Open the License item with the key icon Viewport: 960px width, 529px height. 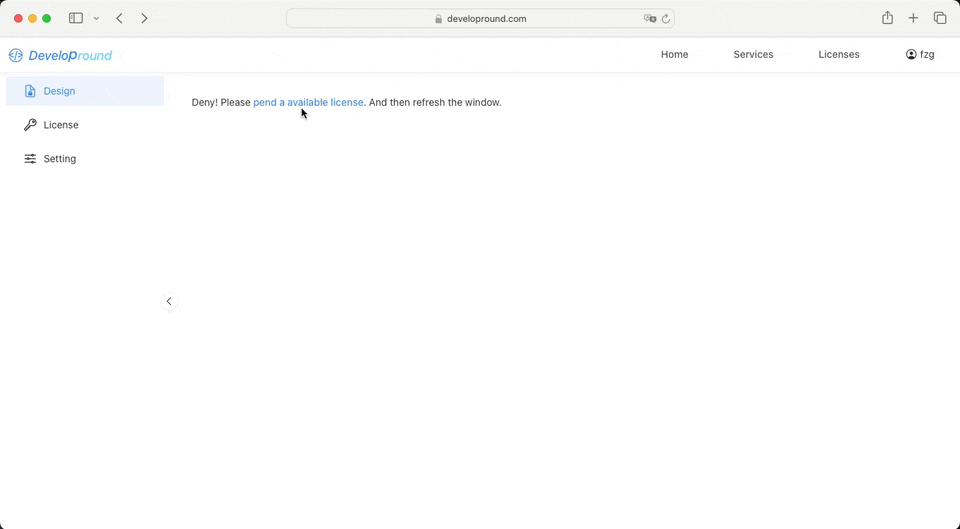pyautogui.click(x=60, y=125)
